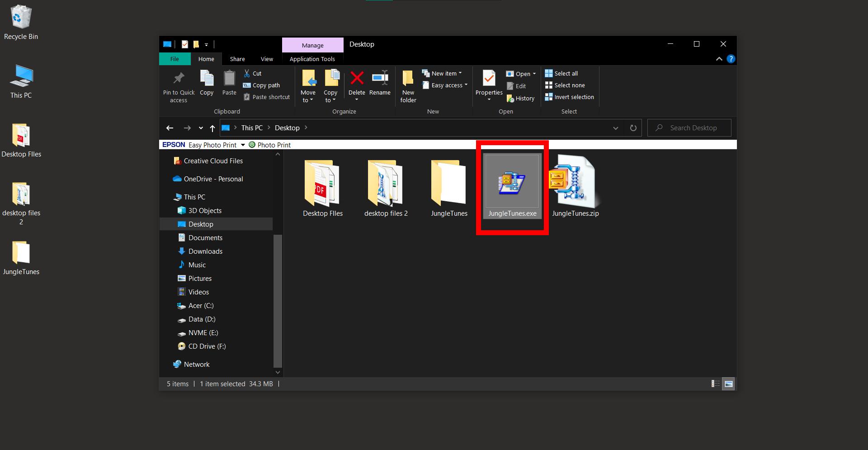Screen dimensions: 868x450
Task: Open the Application Tools tab
Action: (312, 59)
